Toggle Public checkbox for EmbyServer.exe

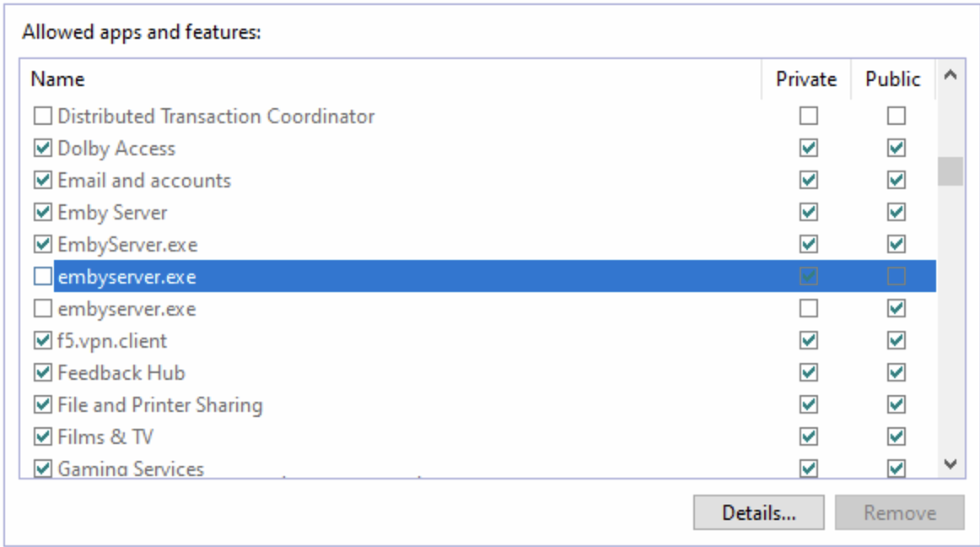coord(897,244)
